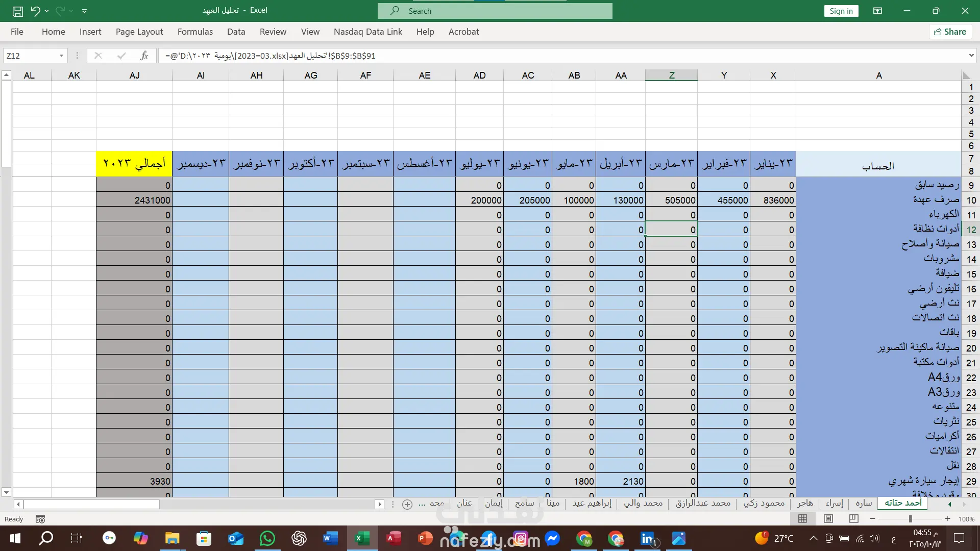The image size is (980, 551).
Task: Click the Ribbon Display Options icon
Action: click(878, 11)
